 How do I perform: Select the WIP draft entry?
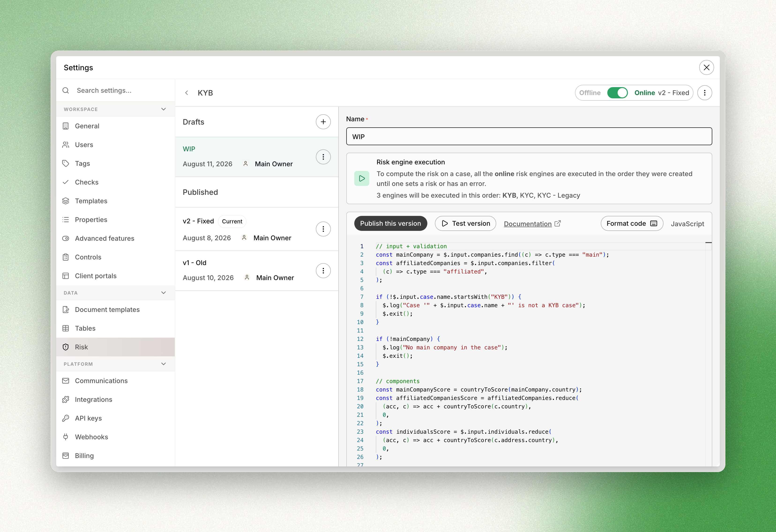click(256, 157)
